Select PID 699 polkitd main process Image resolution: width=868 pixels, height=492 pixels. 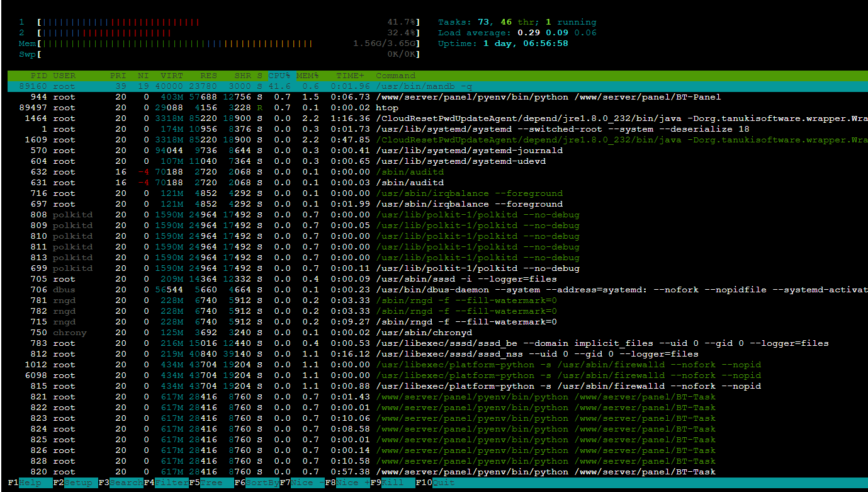point(437,268)
